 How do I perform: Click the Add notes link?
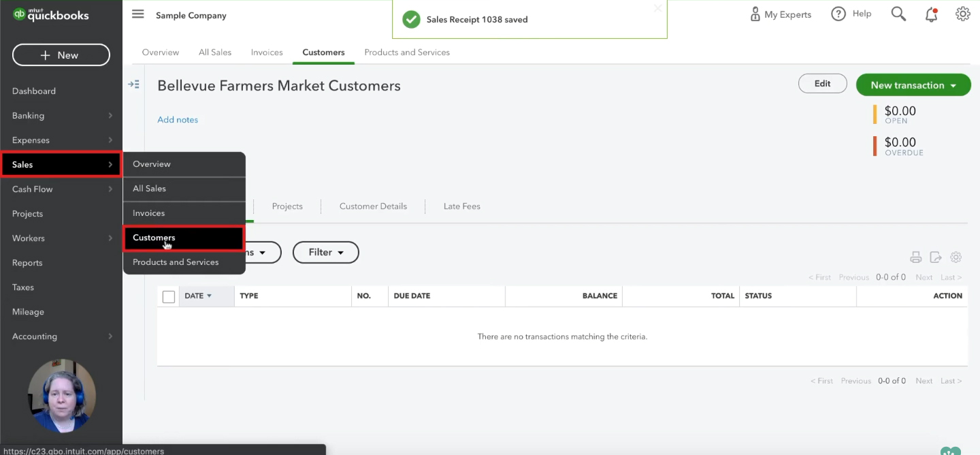[178, 120]
